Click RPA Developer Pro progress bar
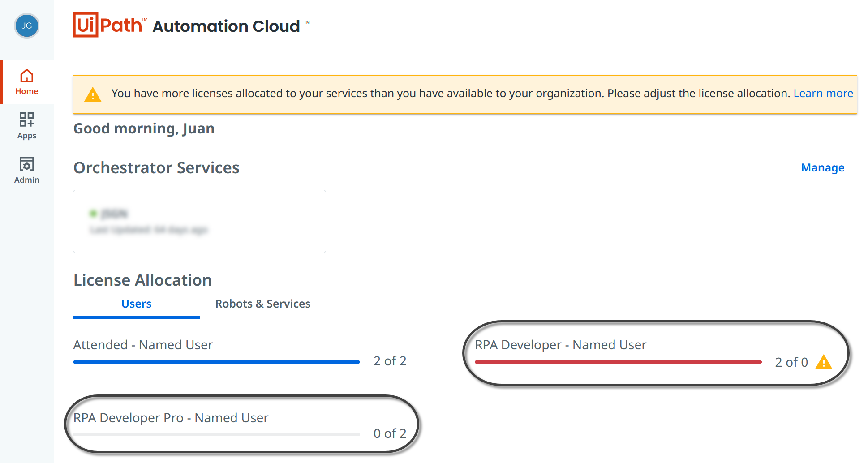The width and height of the screenshot is (868, 463). tap(216, 434)
